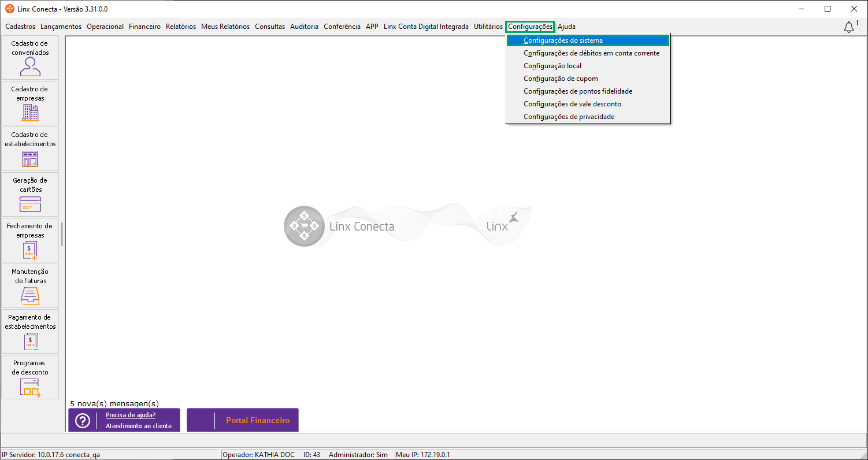868x460 pixels.
Task: Minimize the Linx Conecta window
Action: 801,9
